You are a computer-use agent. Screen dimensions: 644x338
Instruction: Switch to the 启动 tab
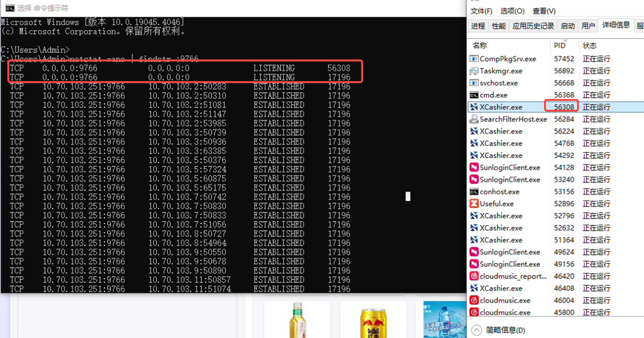[x=567, y=26]
